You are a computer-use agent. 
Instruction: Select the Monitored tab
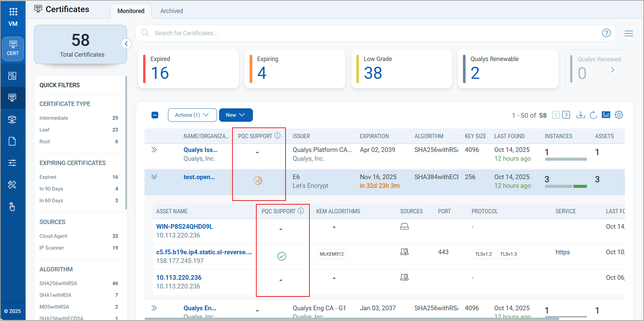(131, 11)
